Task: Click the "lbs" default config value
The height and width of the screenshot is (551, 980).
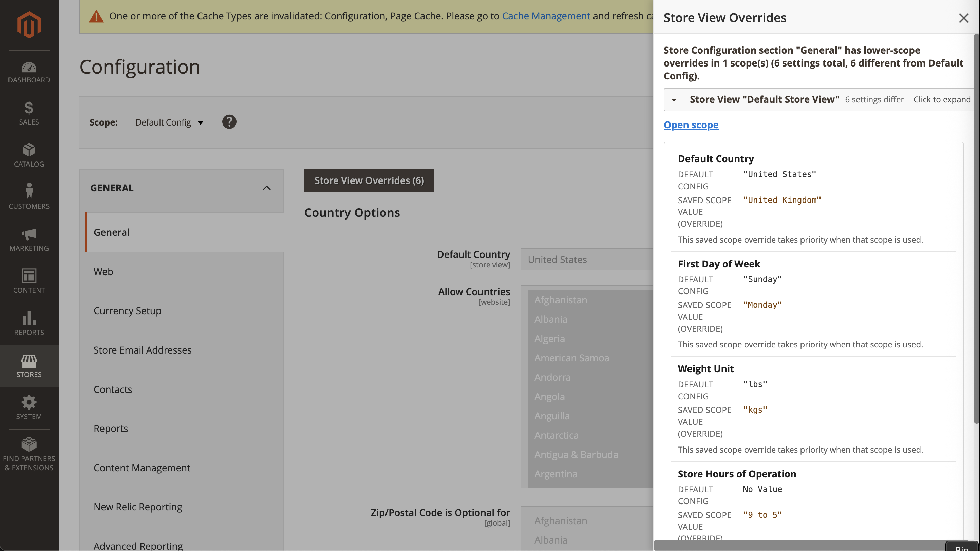Action: [755, 384]
